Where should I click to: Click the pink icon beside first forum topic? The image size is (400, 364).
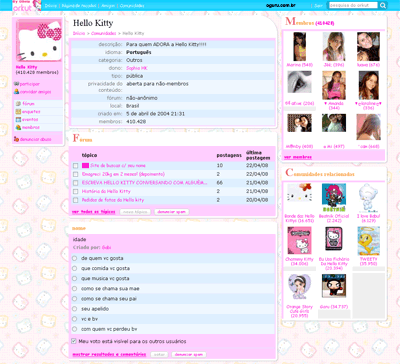(85, 165)
